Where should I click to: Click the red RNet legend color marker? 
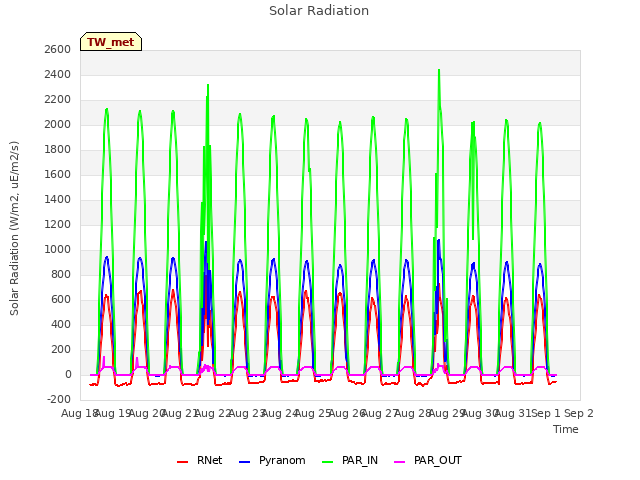pyautogui.click(x=182, y=462)
